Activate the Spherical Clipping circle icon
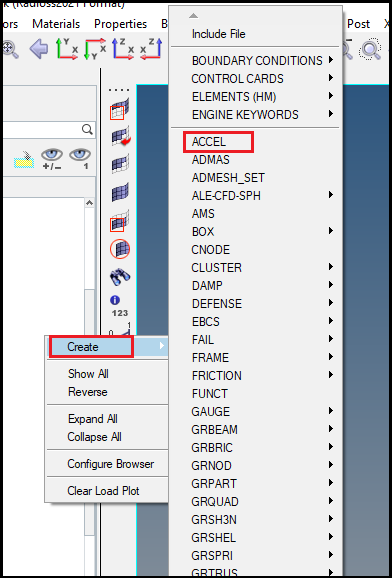The height and width of the screenshot is (578, 392). (x=120, y=249)
